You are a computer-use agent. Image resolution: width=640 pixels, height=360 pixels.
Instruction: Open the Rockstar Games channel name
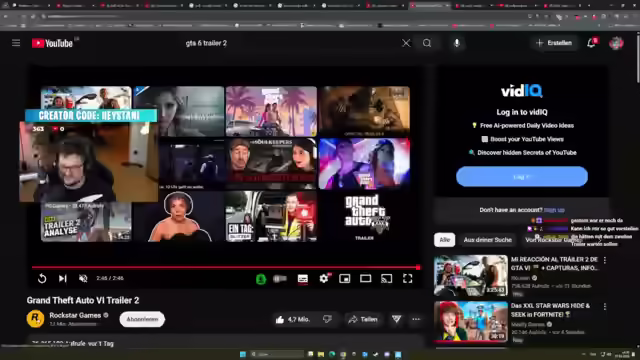[75, 315]
